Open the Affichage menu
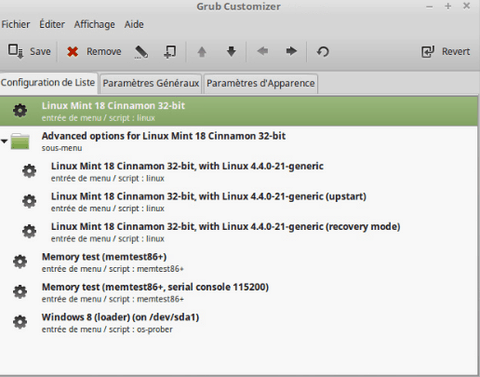 pos(95,24)
